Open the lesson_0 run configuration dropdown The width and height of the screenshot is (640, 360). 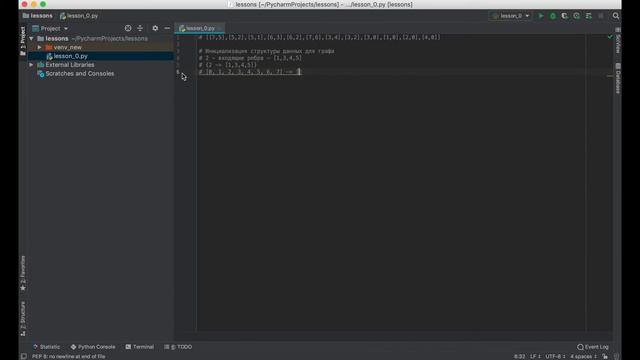point(511,16)
